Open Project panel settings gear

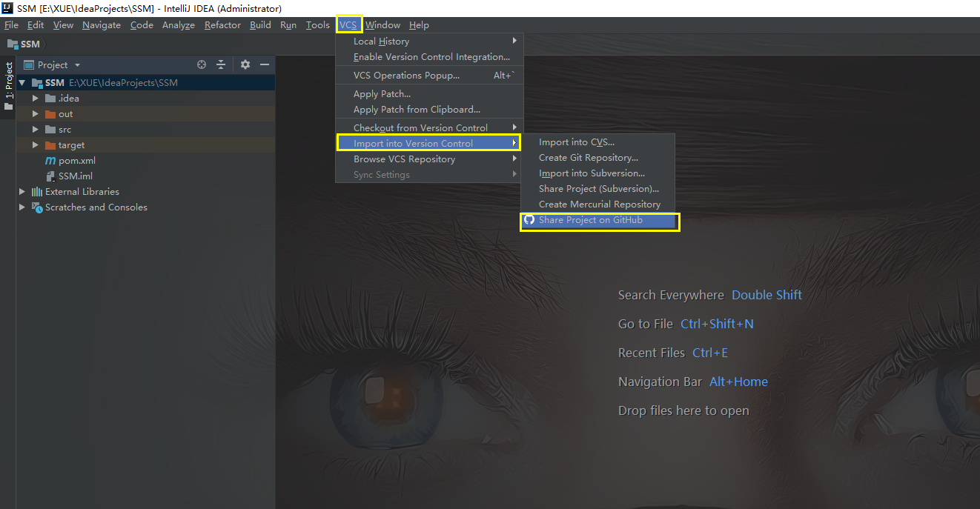pos(245,65)
